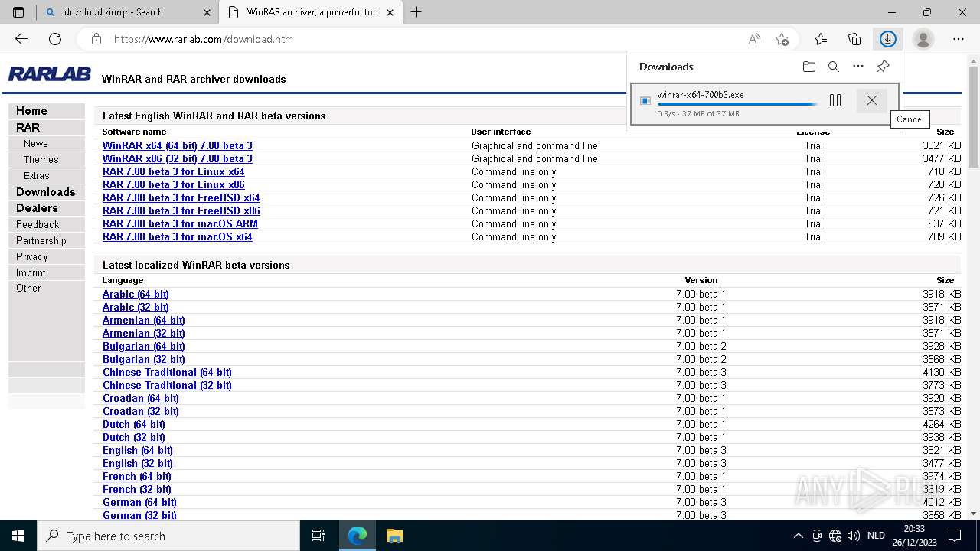The width and height of the screenshot is (980, 551).
Task: Search downloads with magnifier icon
Action: coord(834,67)
